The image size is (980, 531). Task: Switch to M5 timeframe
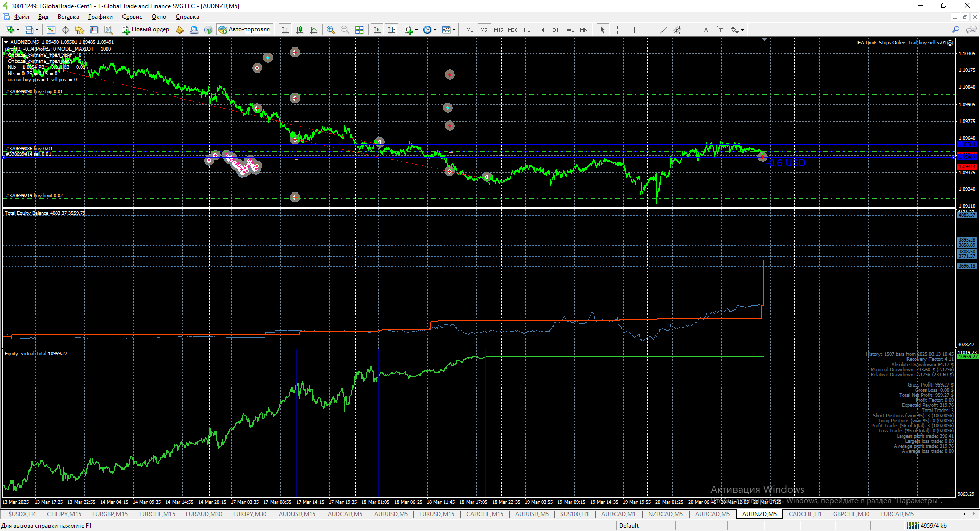[x=484, y=30]
